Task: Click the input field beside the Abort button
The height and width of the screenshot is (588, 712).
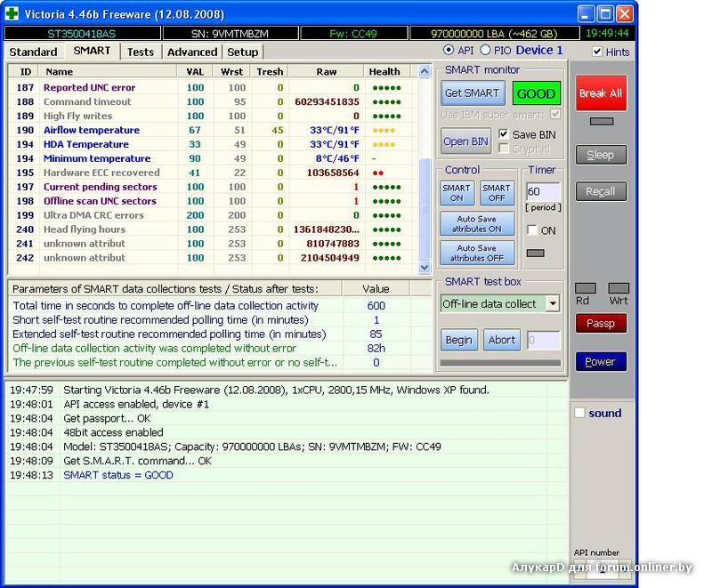Action: [544, 340]
